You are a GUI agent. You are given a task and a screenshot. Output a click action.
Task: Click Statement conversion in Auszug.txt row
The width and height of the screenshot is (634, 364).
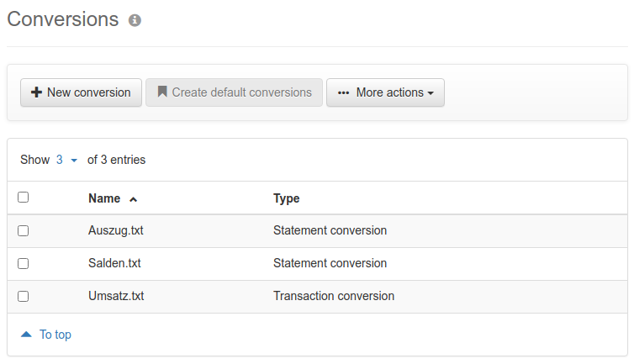coord(330,230)
